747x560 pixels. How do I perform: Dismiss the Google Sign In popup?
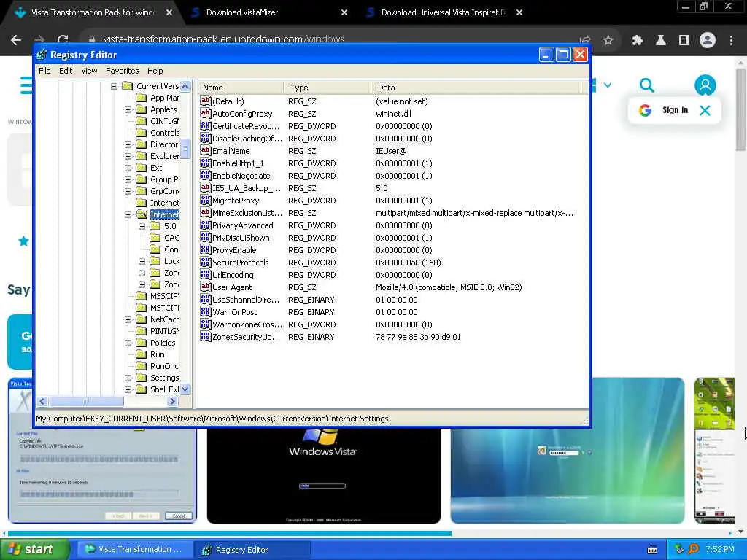pos(705,111)
